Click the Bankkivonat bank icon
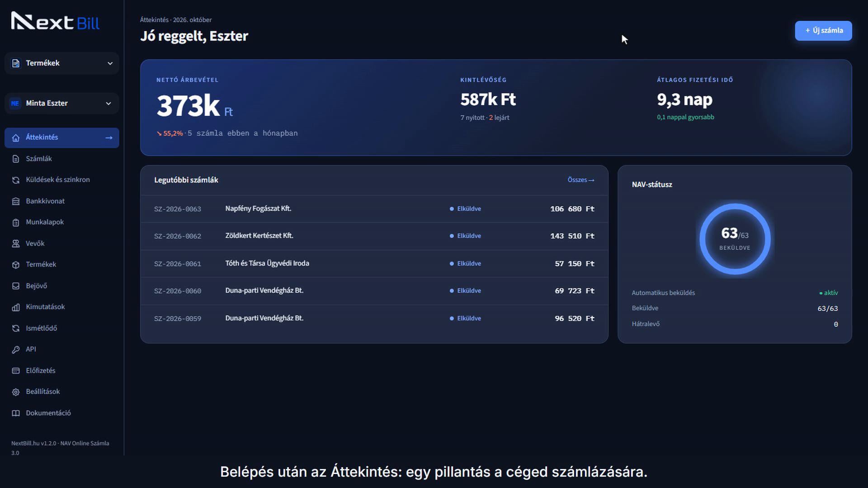Screen dimensions: 868x488 (16, 201)
